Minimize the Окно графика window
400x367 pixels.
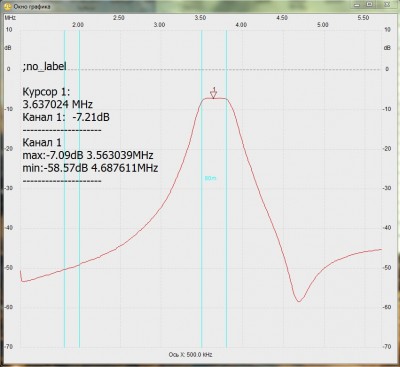(357, 5)
